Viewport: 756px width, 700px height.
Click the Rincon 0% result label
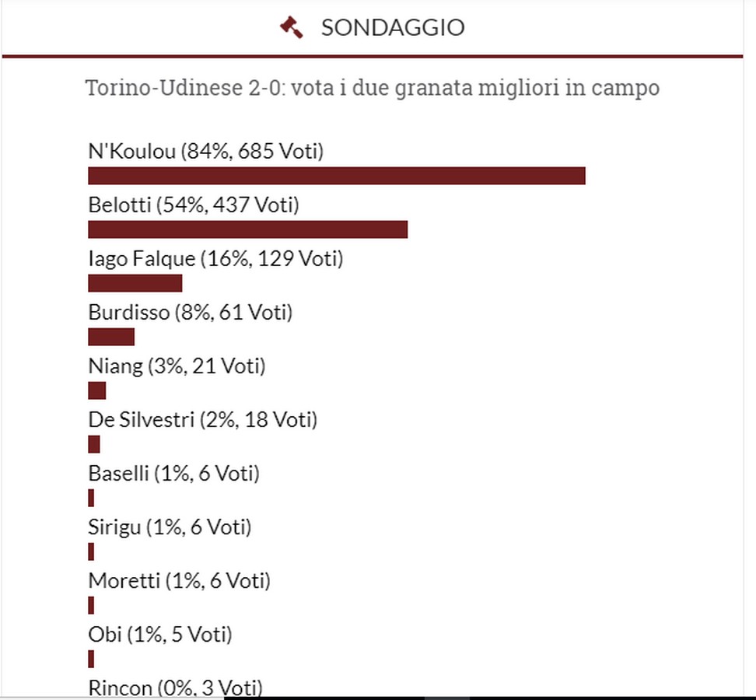tap(176, 688)
